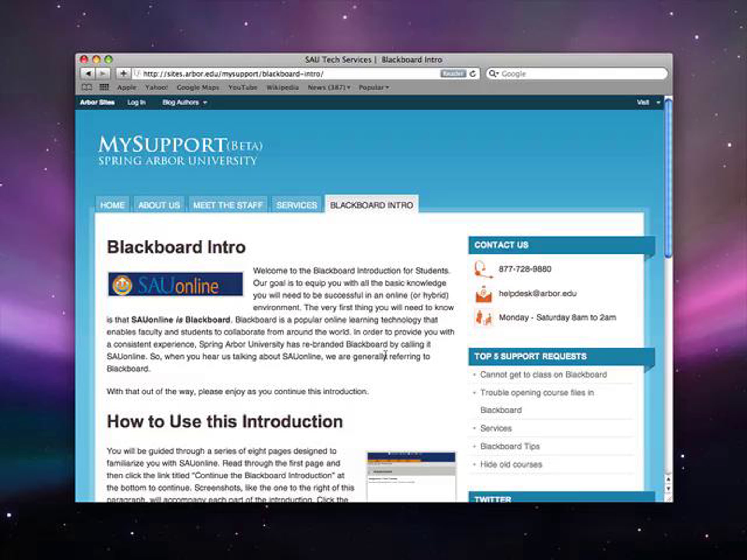Minimize the Safari window with yellow button
This screenshot has height=560, width=747.
tap(96, 60)
